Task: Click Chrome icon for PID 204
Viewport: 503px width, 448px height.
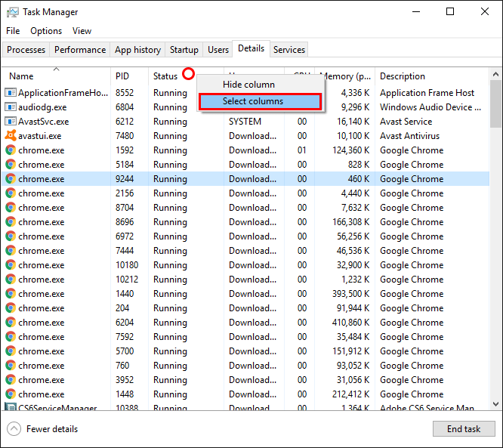Action: pyautogui.click(x=11, y=307)
